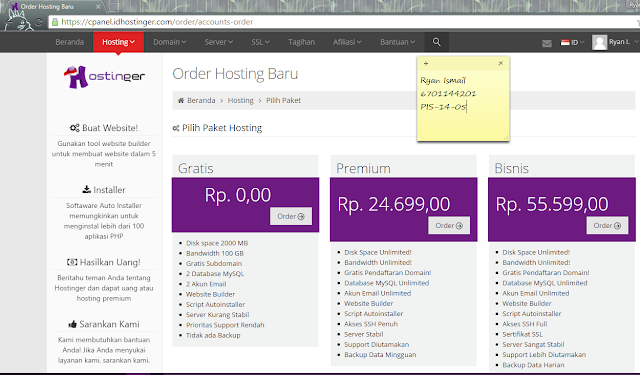The image size is (640, 375).
Task: Click inside the sticky note text area
Action: 463,105
